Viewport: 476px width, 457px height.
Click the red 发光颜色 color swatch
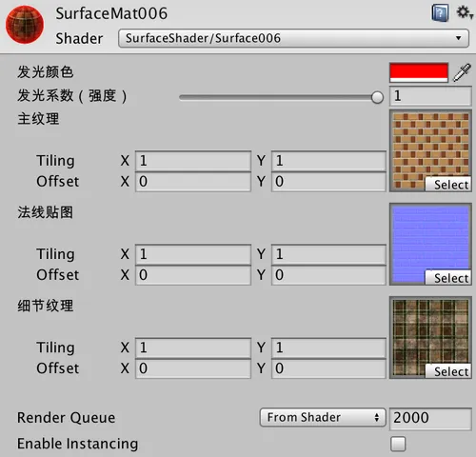click(419, 72)
